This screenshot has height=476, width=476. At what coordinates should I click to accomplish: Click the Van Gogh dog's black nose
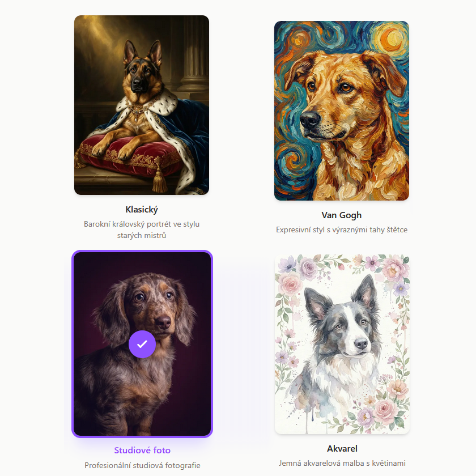pyautogui.click(x=309, y=120)
